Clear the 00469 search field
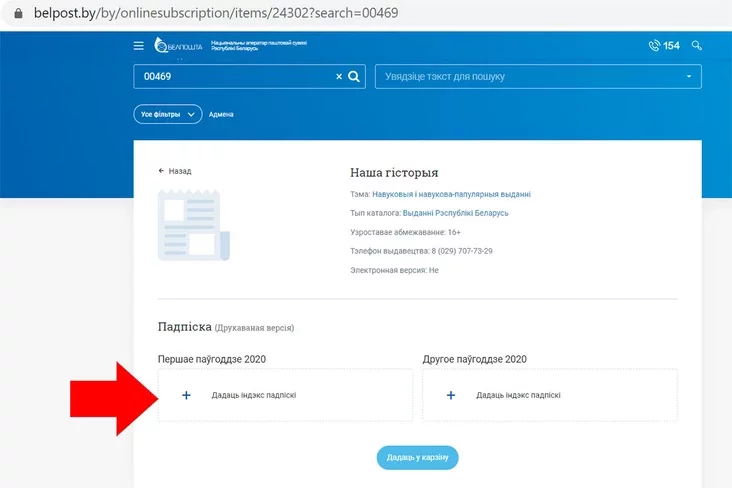The width and height of the screenshot is (732, 488). click(338, 77)
